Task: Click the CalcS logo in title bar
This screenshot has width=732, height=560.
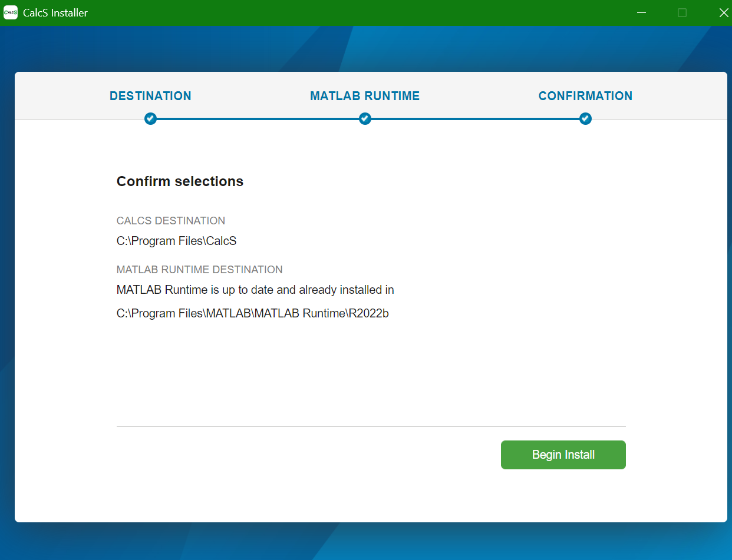Action: (11, 12)
